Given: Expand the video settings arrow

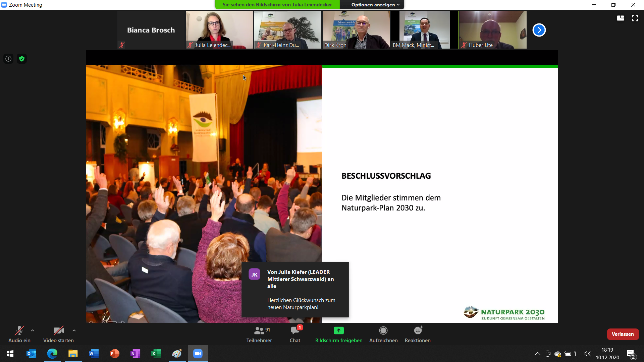Looking at the screenshot, I should pos(74,330).
